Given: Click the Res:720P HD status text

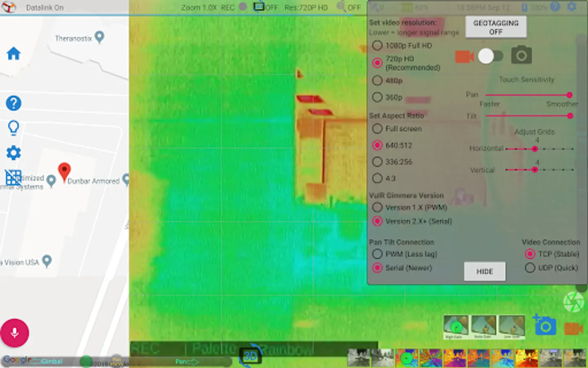Looking at the screenshot, I should click(x=306, y=7).
